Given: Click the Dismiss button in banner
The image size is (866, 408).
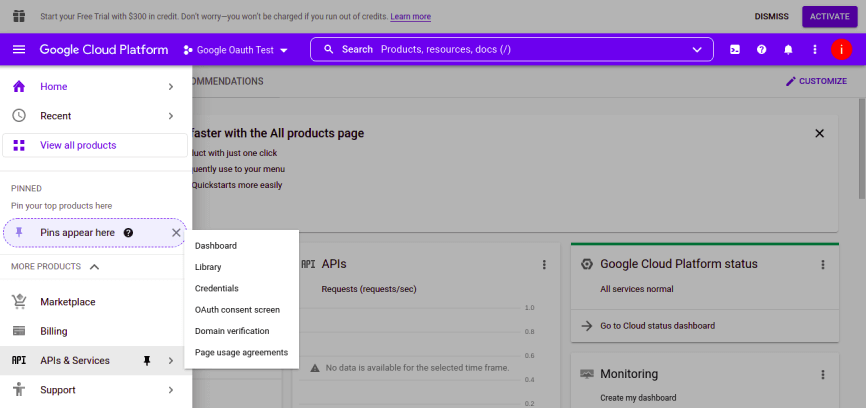Looking at the screenshot, I should 772,17.
